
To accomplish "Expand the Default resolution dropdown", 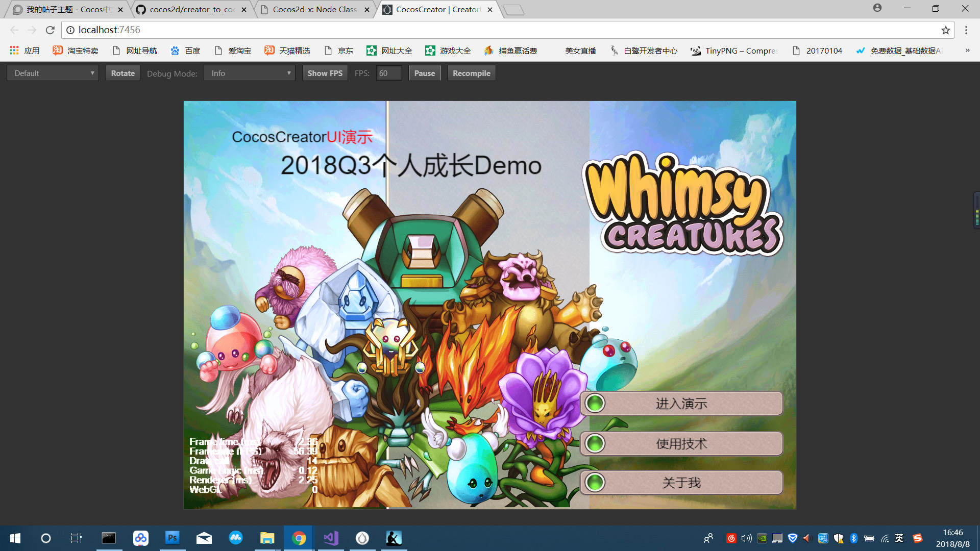I will click(53, 73).
